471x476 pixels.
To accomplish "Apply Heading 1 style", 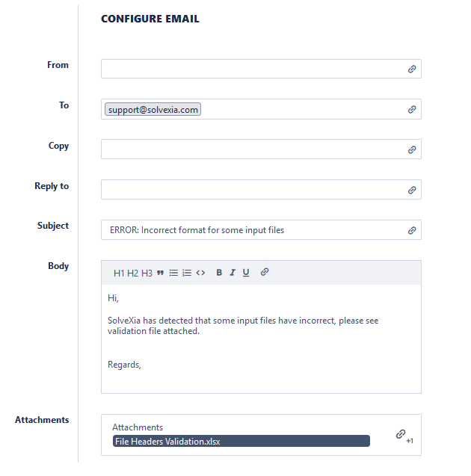I will pyautogui.click(x=119, y=273).
